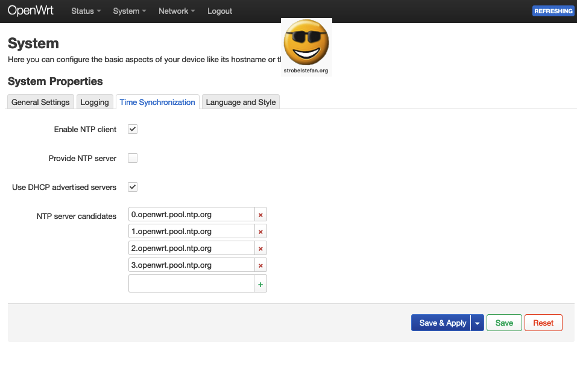The width and height of the screenshot is (577, 392).
Task: Click the green plus to add NTP server
Action: pyautogui.click(x=260, y=284)
